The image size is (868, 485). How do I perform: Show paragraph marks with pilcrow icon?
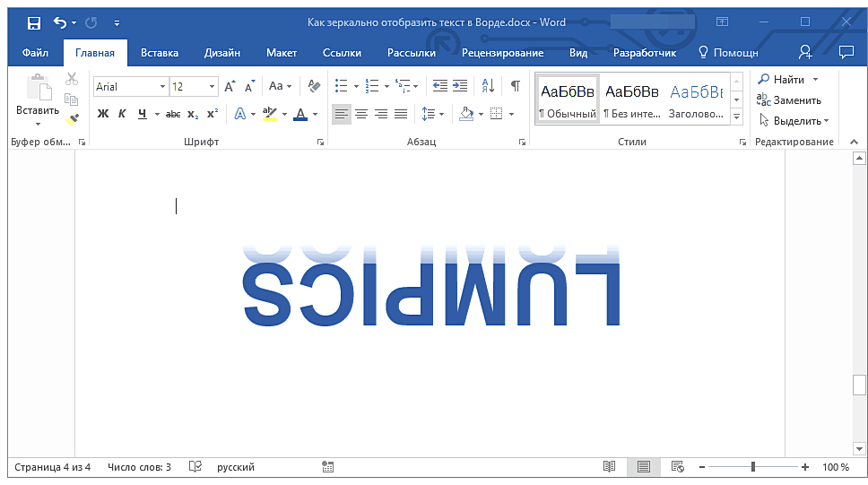tap(515, 87)
